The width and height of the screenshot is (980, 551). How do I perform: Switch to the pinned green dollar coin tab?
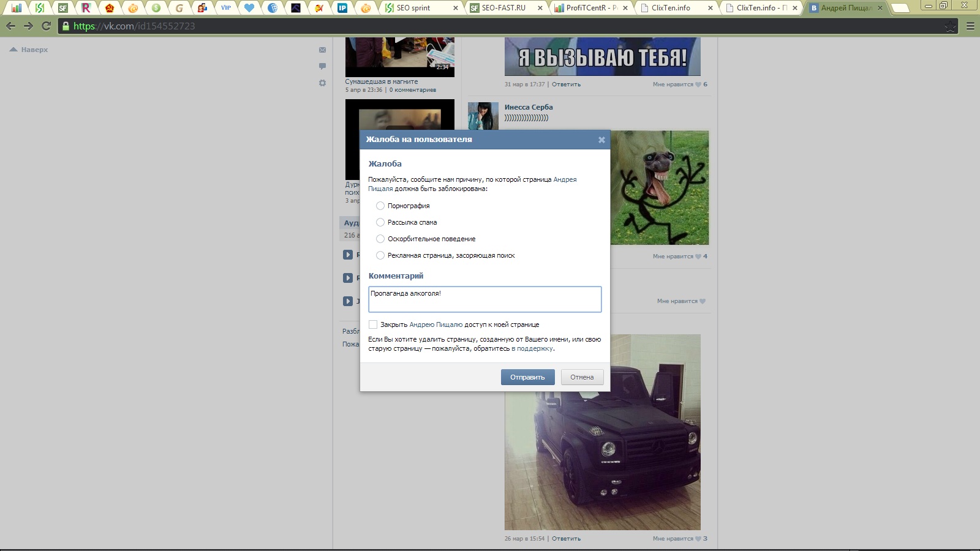point(156,8)
